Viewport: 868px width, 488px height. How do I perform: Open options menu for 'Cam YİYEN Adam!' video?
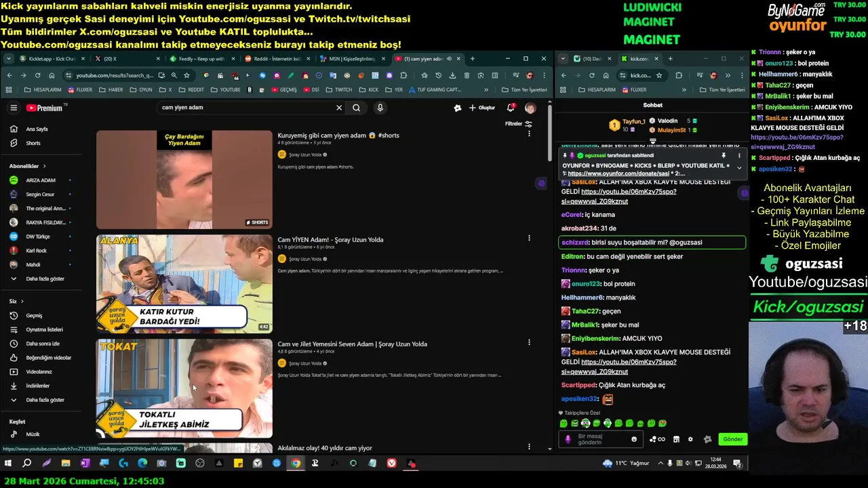[529, 238]
